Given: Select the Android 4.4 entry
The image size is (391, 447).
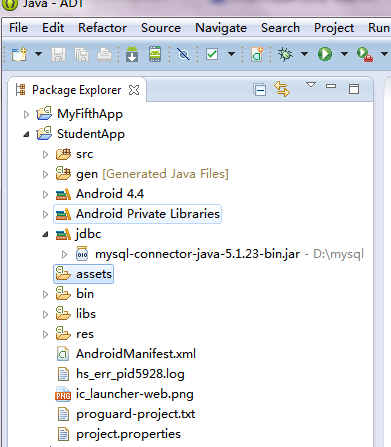Looking at the screenshot, I should (100, 194).
